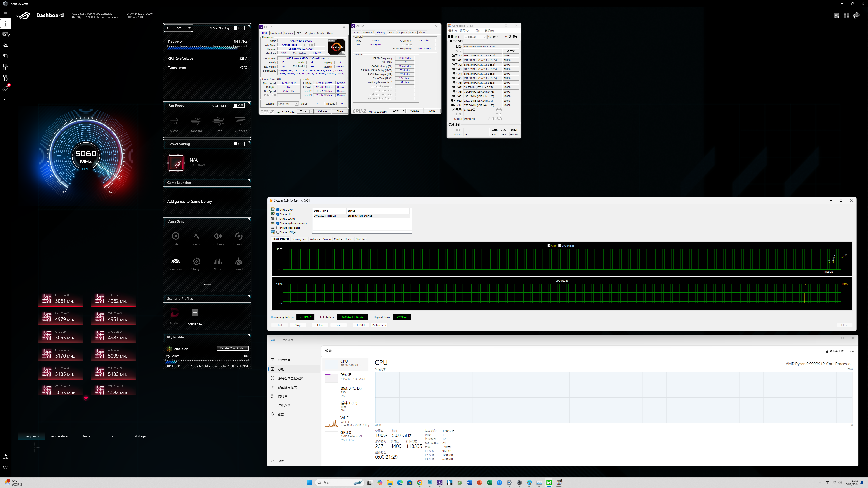
Task: Open Armoury Crate settings gear
Action: coord(5,467)
